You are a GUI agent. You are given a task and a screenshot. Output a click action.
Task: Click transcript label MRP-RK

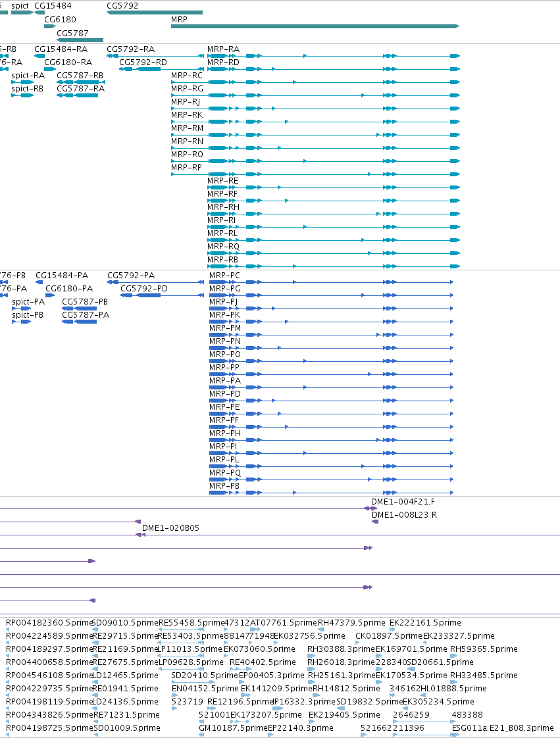tap(187, 115)
